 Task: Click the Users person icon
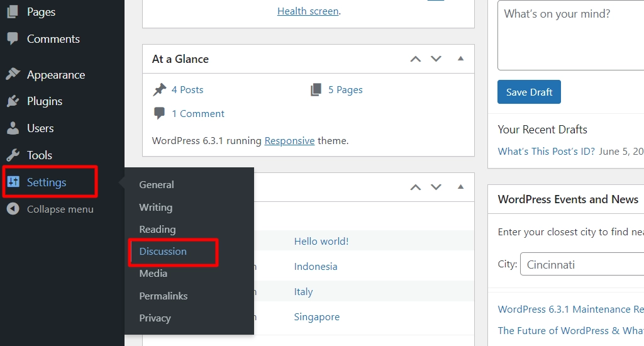(13, 128)
